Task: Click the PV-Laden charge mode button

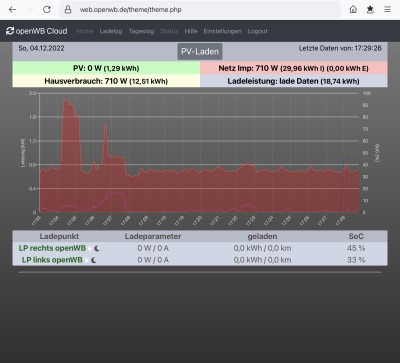Action: [x=200, y=52]
